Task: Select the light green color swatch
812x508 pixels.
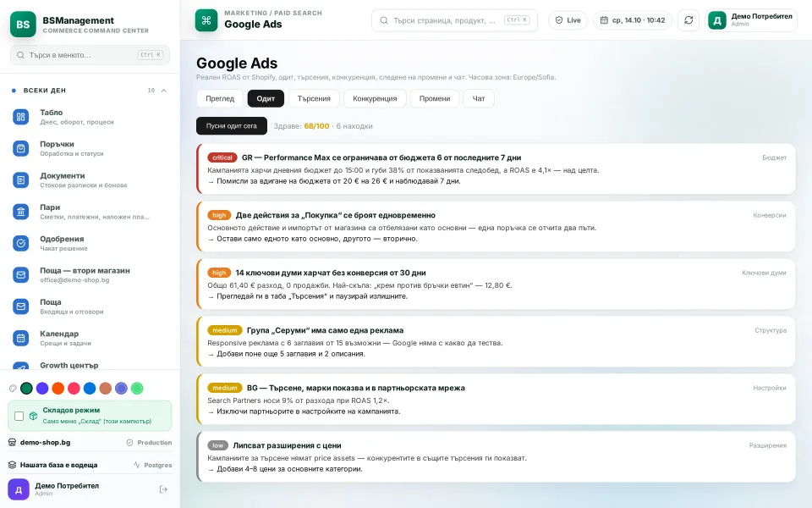Action: click(x=137, y=389)
